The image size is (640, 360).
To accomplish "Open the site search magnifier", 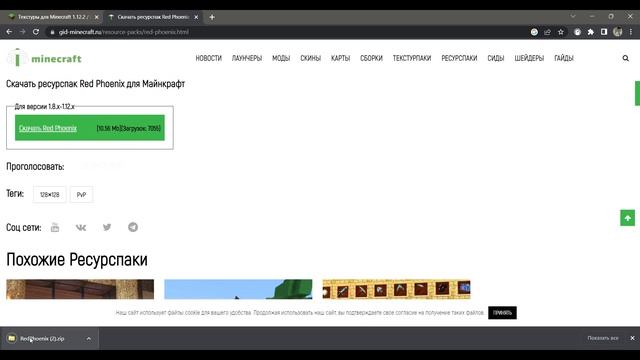I will [x=626, y=58].
